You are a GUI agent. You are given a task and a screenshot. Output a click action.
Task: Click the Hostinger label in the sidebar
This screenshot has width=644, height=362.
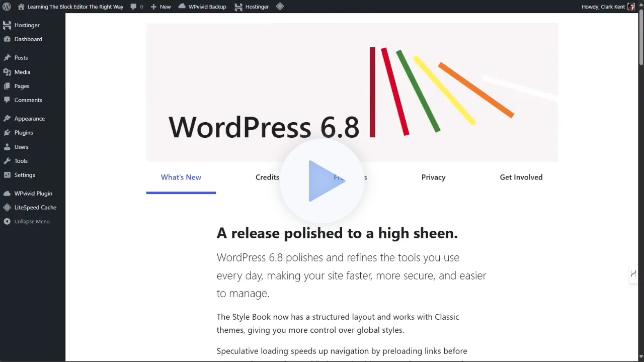(27, 25)
